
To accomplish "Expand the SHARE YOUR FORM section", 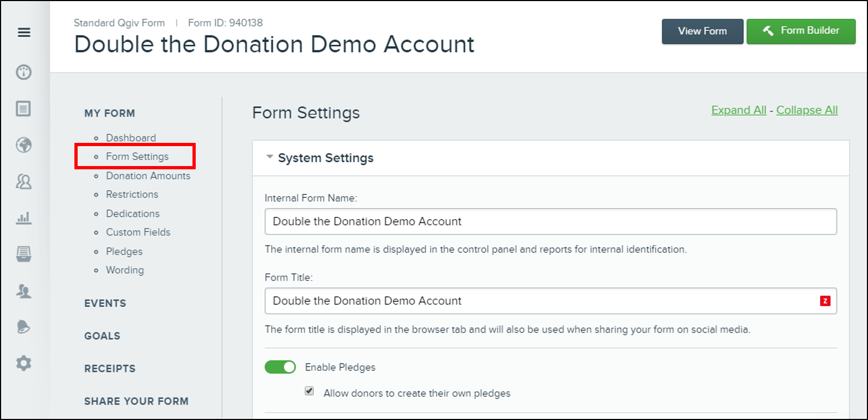I will point(136,401).
